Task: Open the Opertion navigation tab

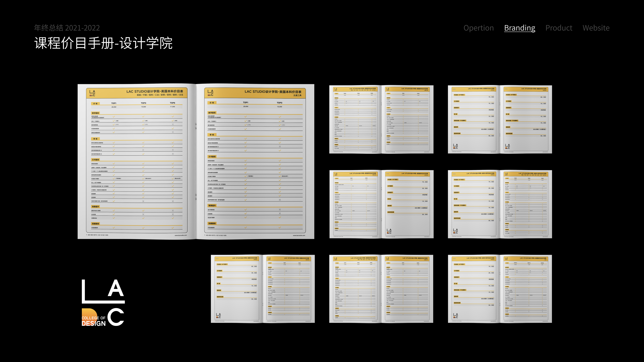Action: (478, 28)
